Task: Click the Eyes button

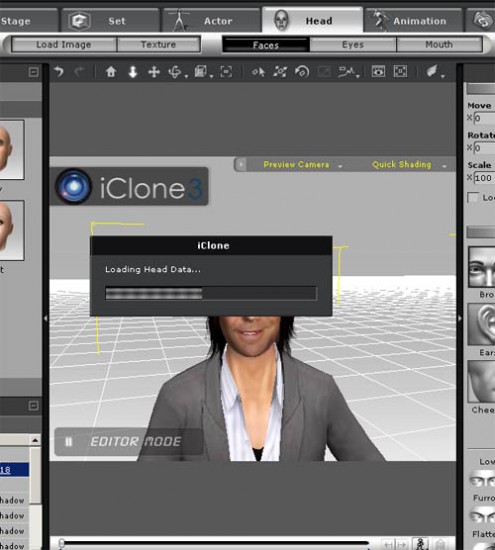Action: point(353,45)
